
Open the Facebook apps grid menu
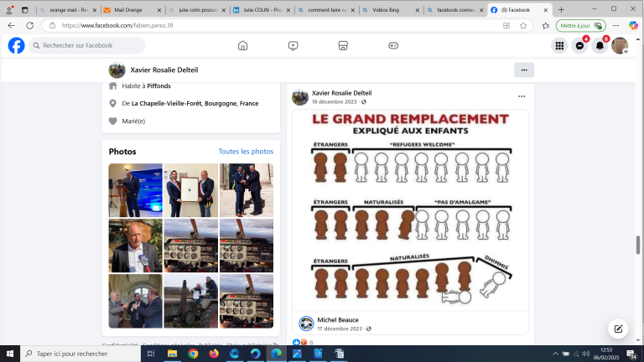click(x=559, y=46)
